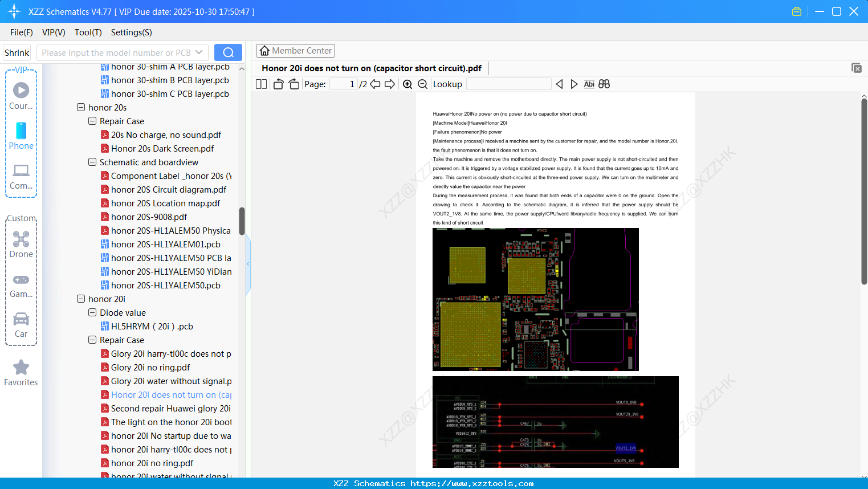Rotate the page clockwise
This screenshot has height=489, width=868.
[294, 84]
